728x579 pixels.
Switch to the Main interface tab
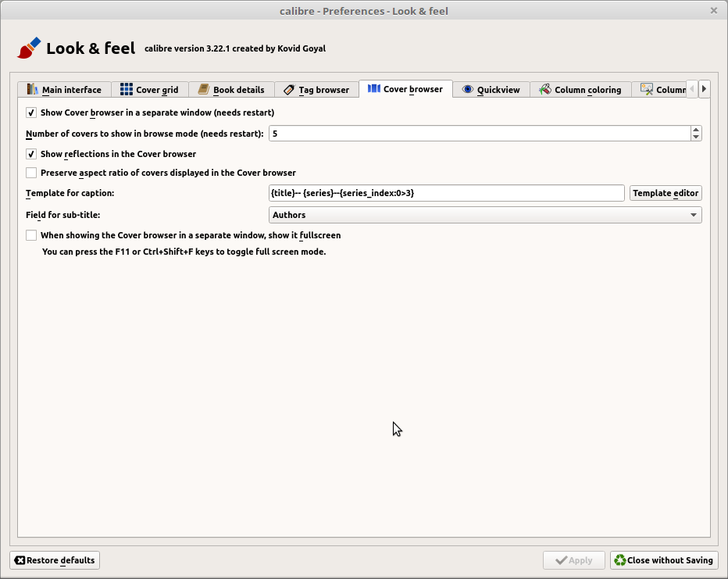(65, 89)
